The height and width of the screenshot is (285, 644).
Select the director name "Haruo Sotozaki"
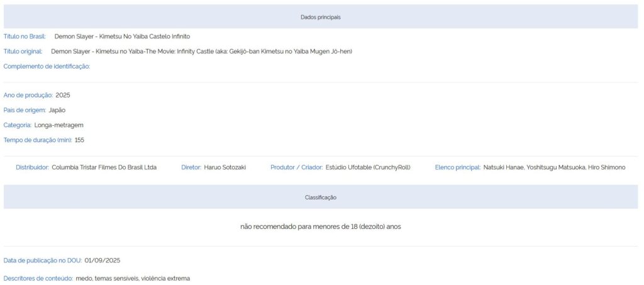(225, 167)
